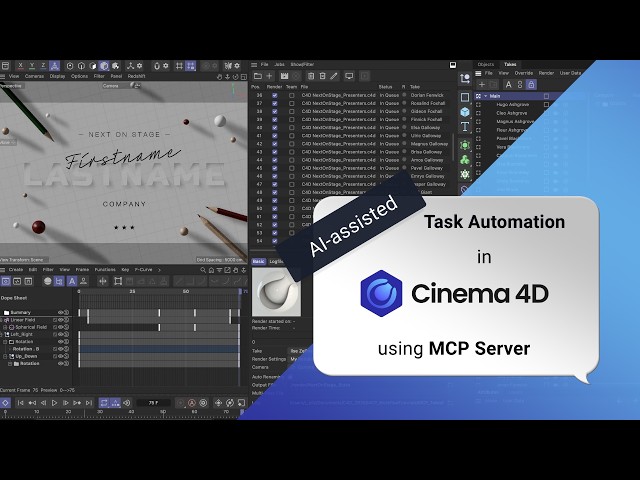Open the Redshift viewport menu
640x480 pixels.
136,76
